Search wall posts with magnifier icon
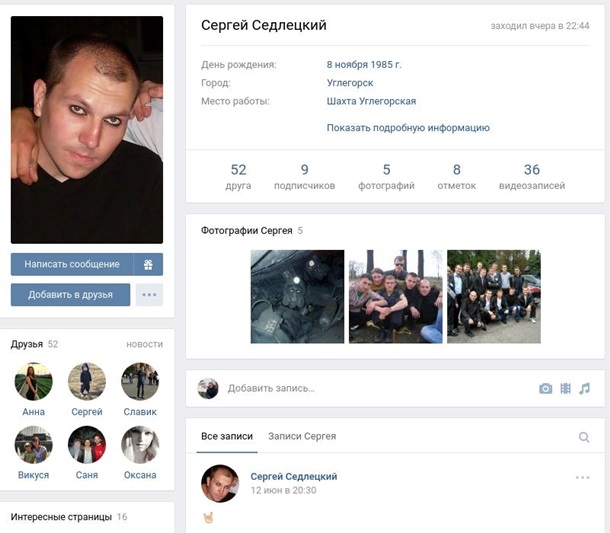The height and width of the screenshot is (533, 610). [x=584, y=437]
